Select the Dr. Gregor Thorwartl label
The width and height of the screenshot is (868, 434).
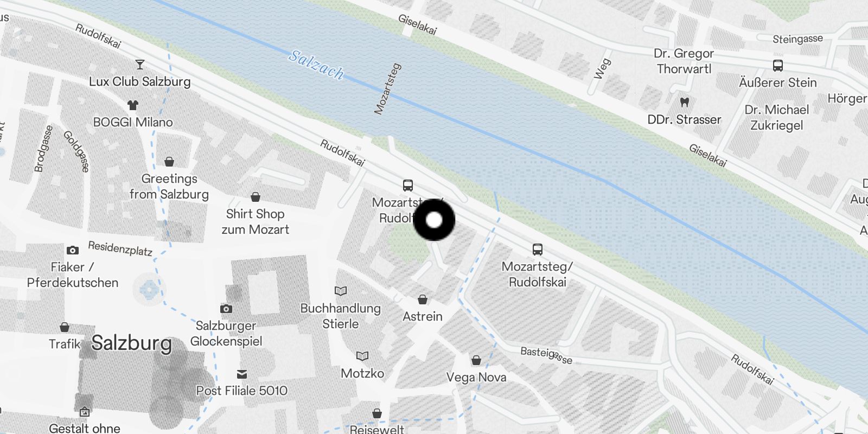pos(684,61)
